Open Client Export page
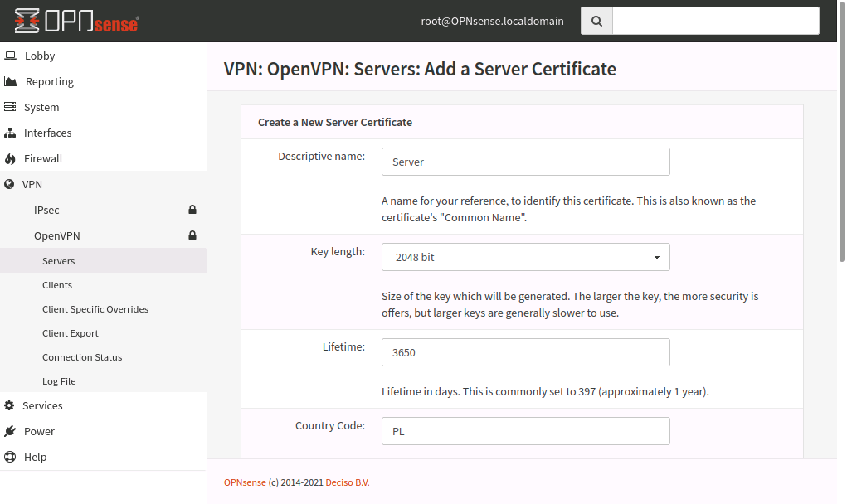The height and width of the screenshot is (504, 847). 71,333
